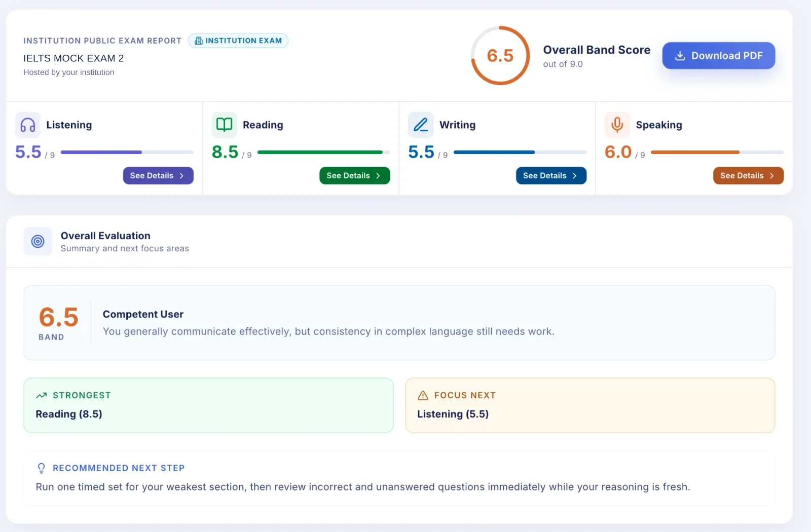Click the Competent User heading
The height and width of the screenshot is (532, 811).
coord(143,314)
